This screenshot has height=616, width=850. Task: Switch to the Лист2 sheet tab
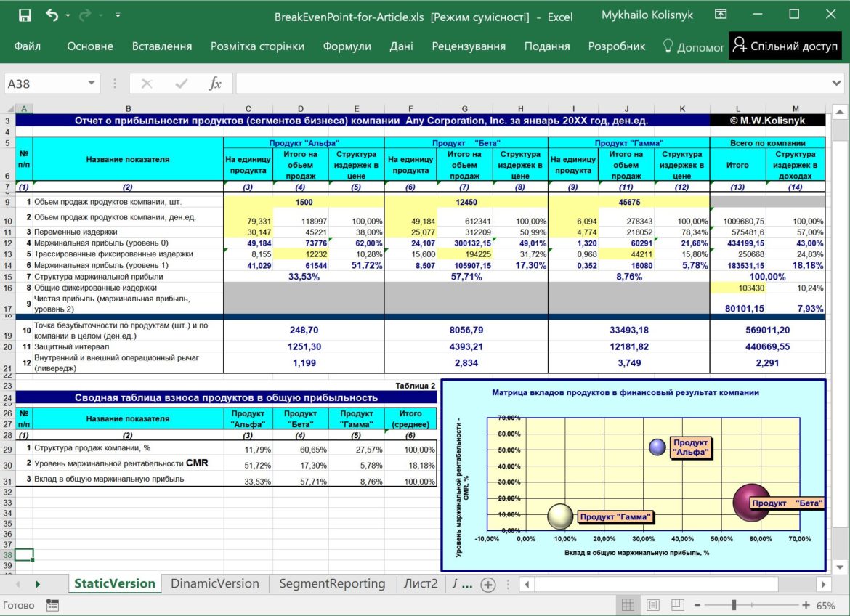click(420, 583)
